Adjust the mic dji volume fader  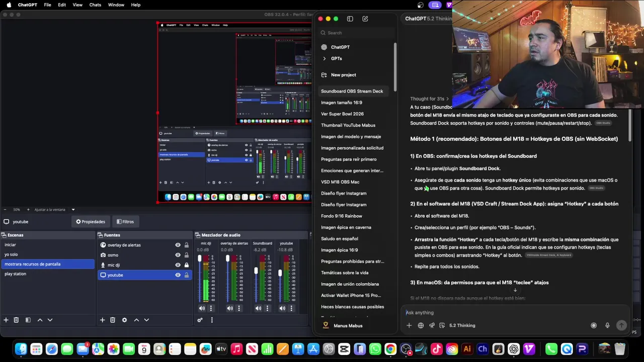(200, 259)
